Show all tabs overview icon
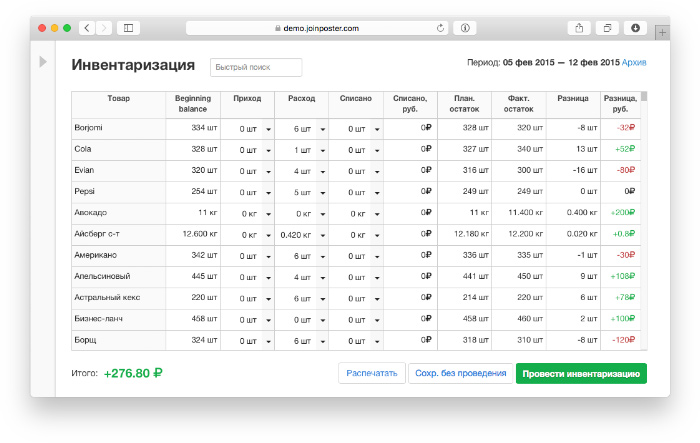Image resolution: width=700 pixels, height=443 pixels. pyautogui.click(x=607, y=28)
